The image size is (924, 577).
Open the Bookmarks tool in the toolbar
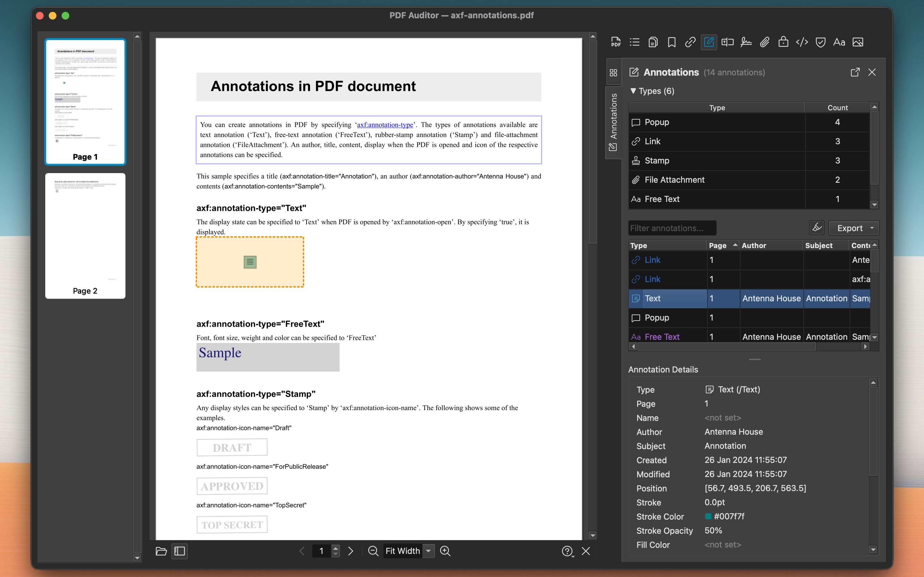click(x=671, y=42)
